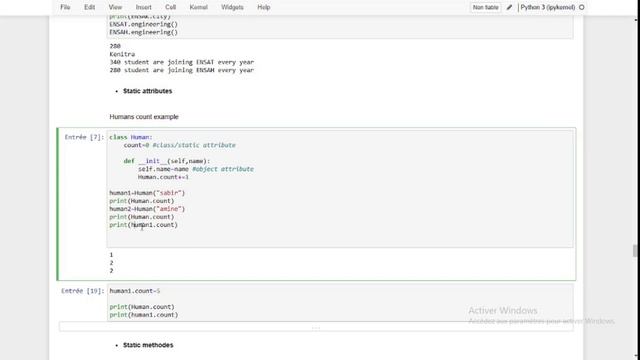The width and height of the screenshot is (640, 360).
Task: Click the Python 3 (ipykernel) label
Action: pos(547,7)
